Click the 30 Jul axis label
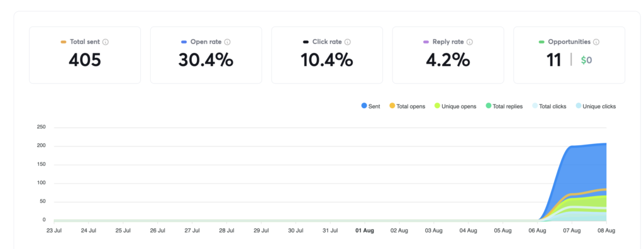644x249 pixels. 296,231
